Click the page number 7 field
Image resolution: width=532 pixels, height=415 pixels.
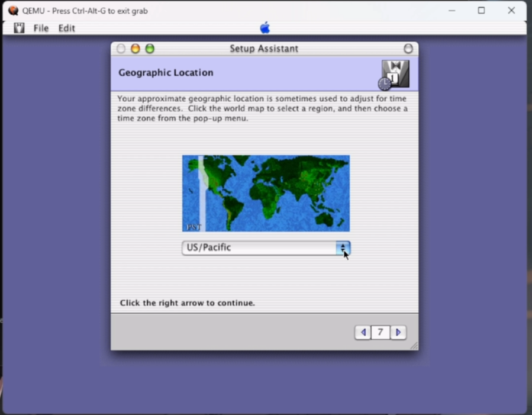pos(381,333)
